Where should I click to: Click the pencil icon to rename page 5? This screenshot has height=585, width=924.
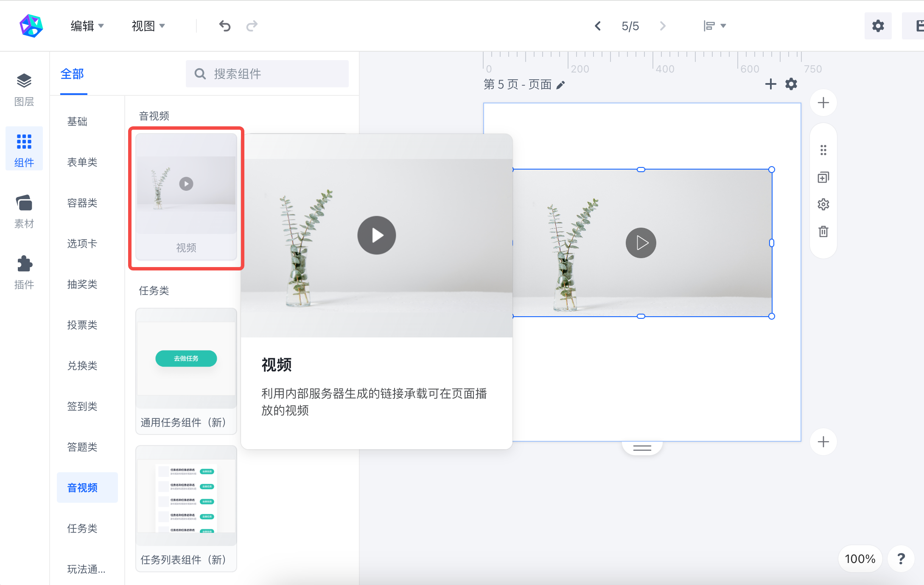click(x=561, y=85)
